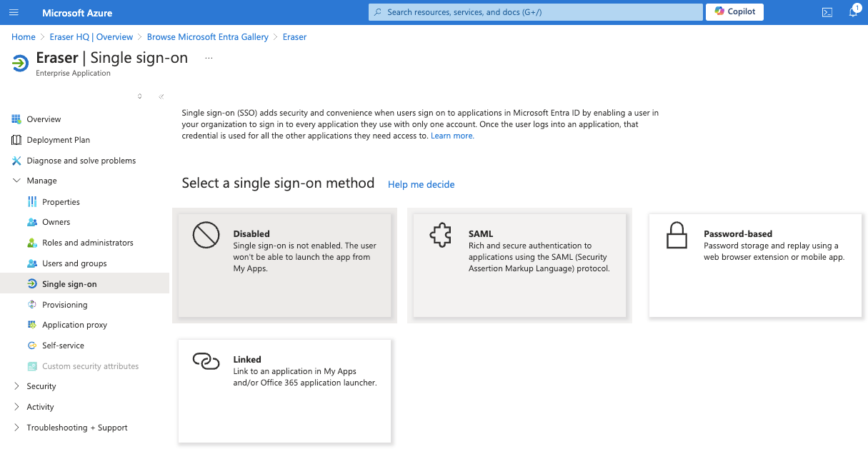
Task: Click Help me decide link
Action: coord(421,184)
